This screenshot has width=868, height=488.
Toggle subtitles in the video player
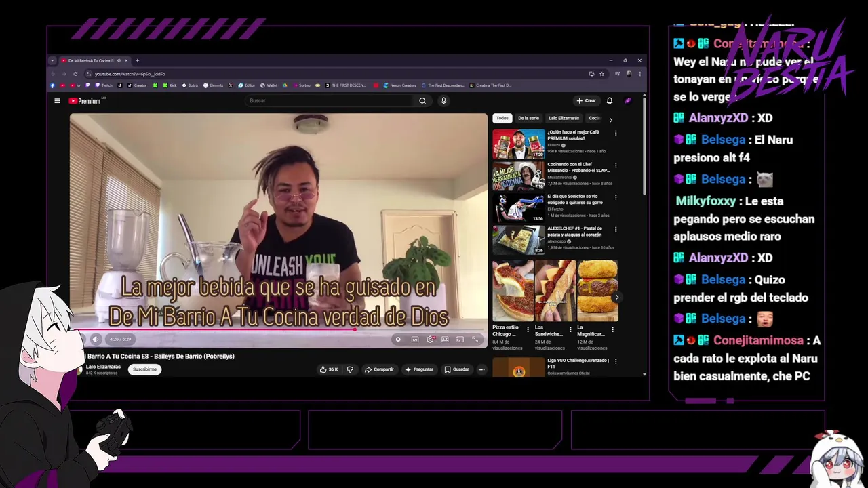[x=415, y=339]
